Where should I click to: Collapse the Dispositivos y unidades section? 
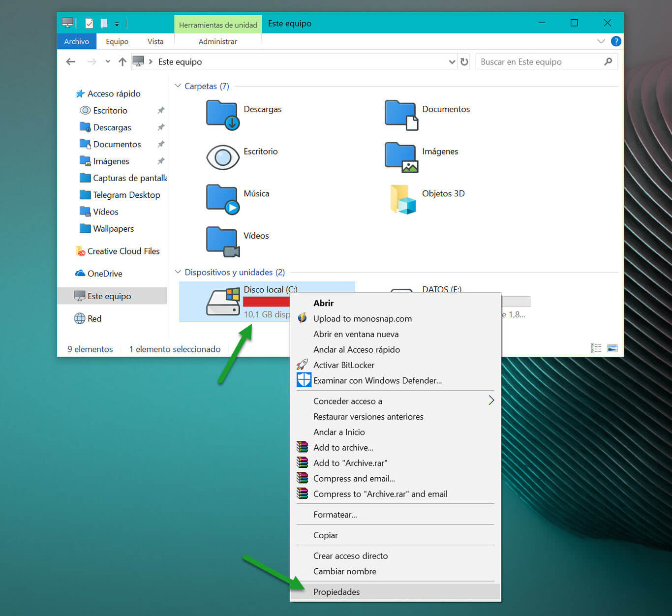coord(178,272)
